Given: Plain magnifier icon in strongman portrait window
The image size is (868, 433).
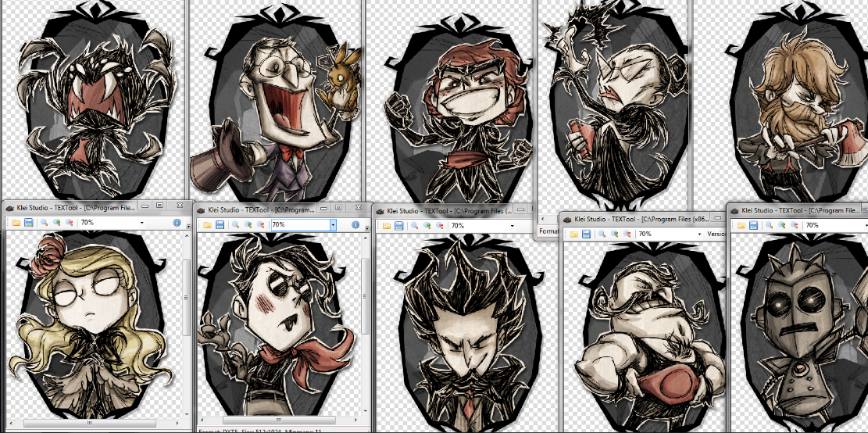Looking at the screenshot, I should (602, 234).
